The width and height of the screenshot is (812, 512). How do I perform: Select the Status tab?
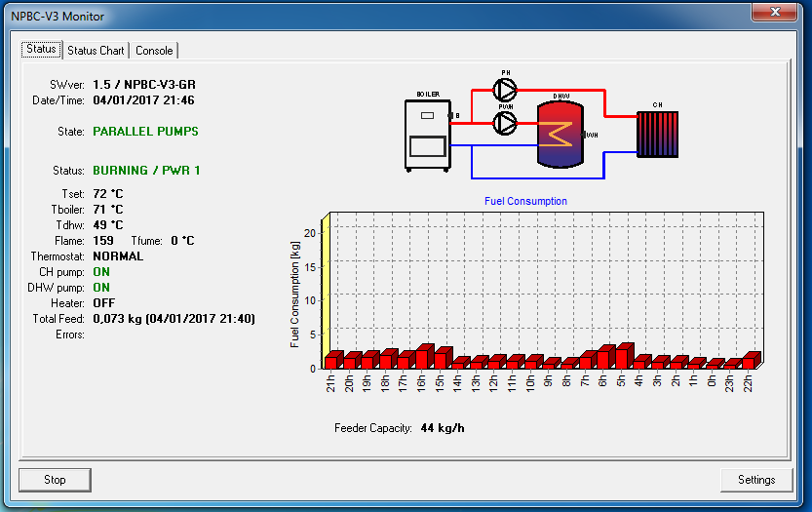coord(41,50)
